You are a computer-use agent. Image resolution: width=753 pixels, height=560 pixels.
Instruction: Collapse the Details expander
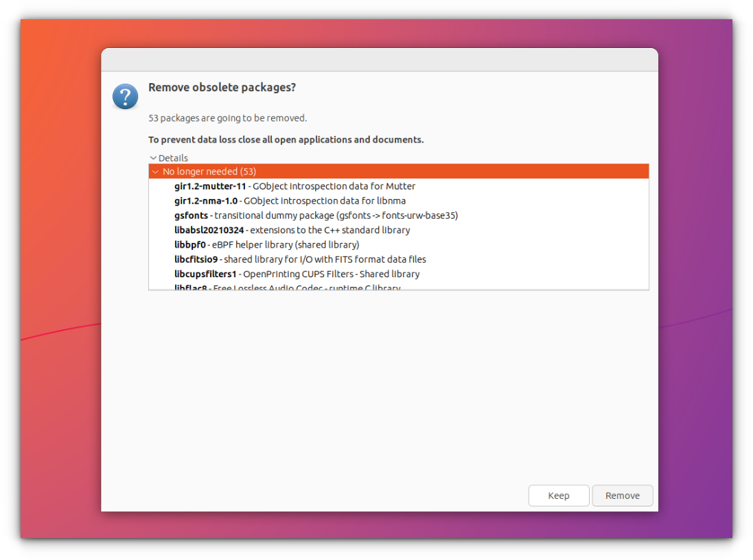169,158
